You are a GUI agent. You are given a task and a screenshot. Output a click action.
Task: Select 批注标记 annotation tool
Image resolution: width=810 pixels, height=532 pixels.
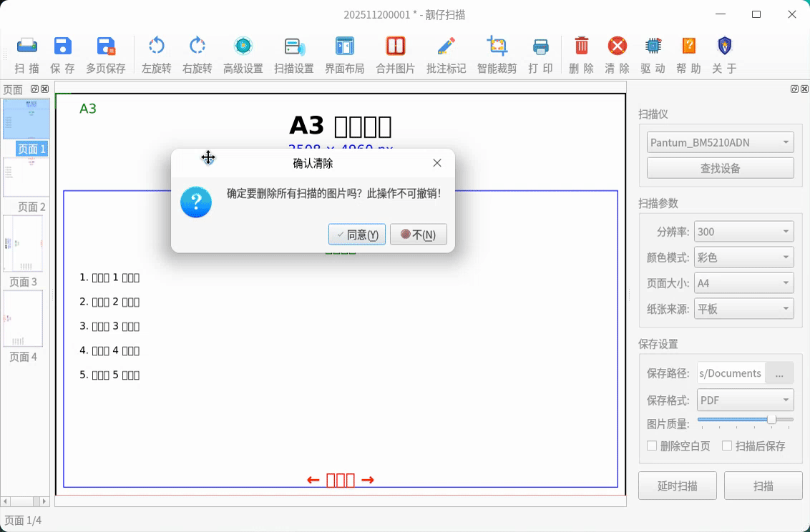tap(447, 54)
